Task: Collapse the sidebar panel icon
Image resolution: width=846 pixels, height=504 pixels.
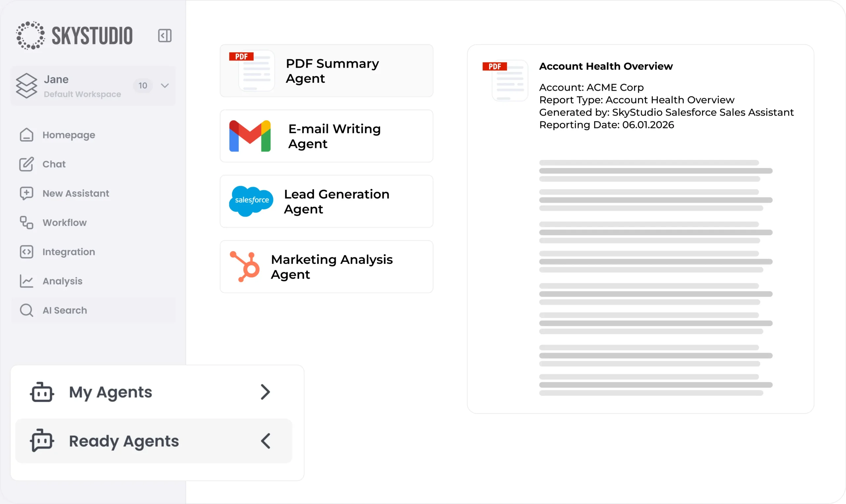Action: click(x=165, y=35)
